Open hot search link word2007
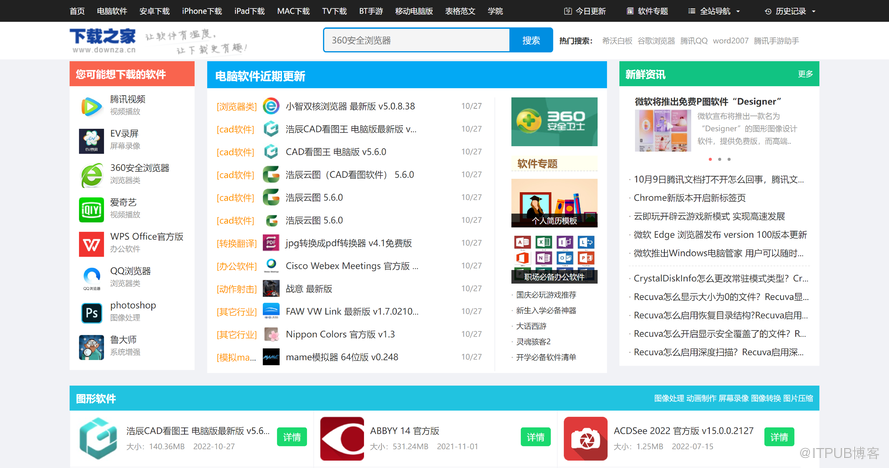Image resolution: width=889 pixels, height=468 pixels. pyautogui.click(x=730, y=41)
